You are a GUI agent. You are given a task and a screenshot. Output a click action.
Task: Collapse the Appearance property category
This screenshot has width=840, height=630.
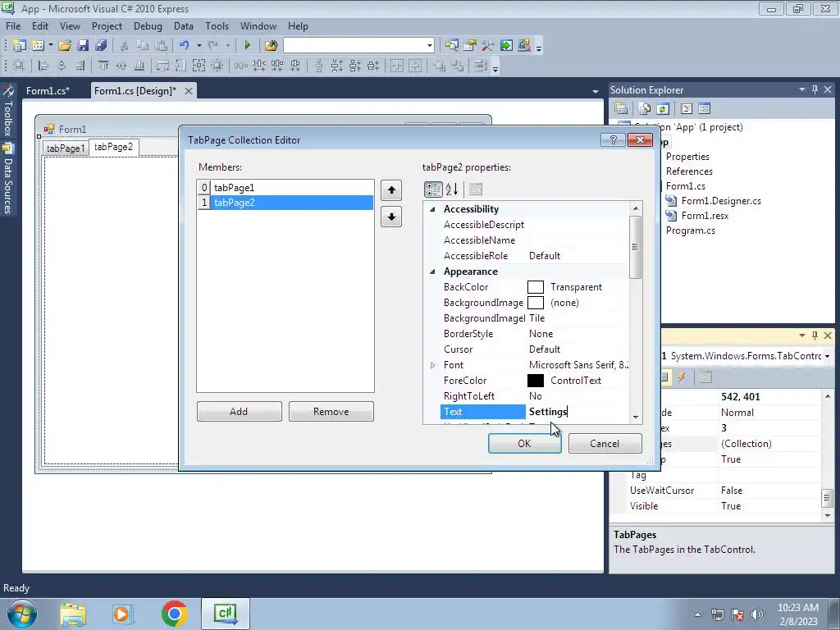pyautogui.click(x=433, y=272)
